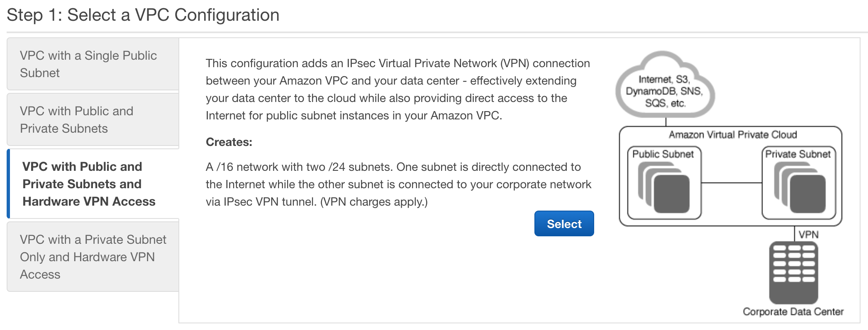Click the Public Subnet instances icon
The height and width of the screenshot is (330, 868).
coord(664,187)
